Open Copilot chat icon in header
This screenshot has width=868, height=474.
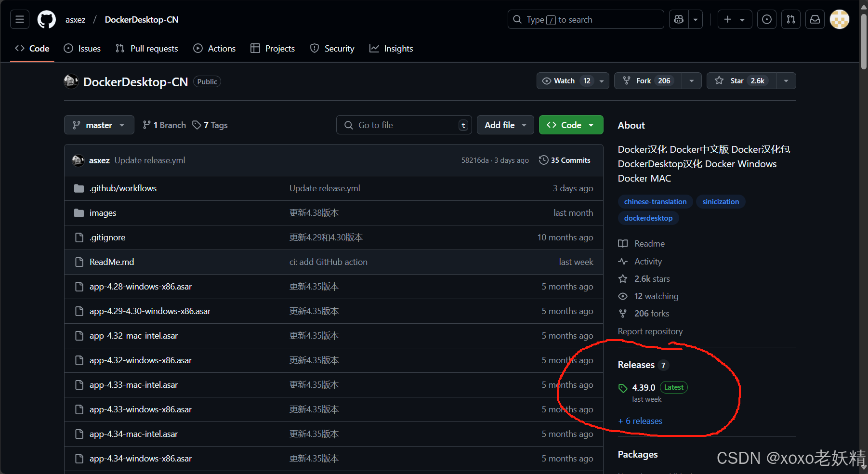[679, 19]
